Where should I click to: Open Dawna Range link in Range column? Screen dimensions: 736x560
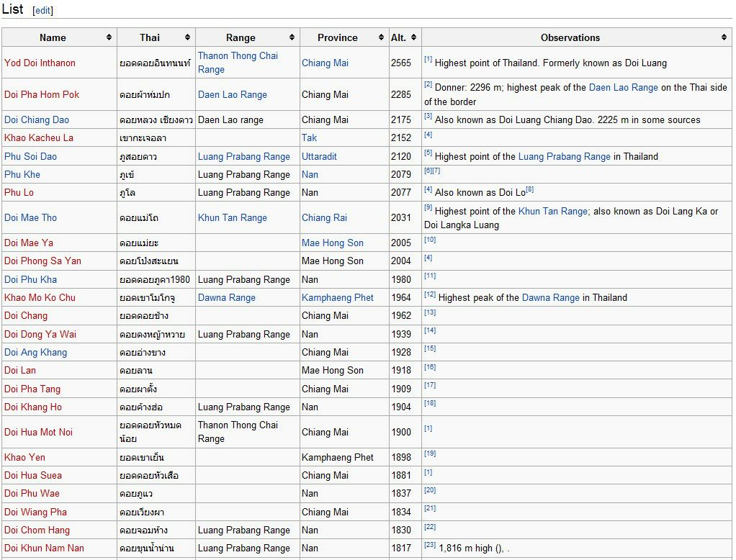click(227, 297)
